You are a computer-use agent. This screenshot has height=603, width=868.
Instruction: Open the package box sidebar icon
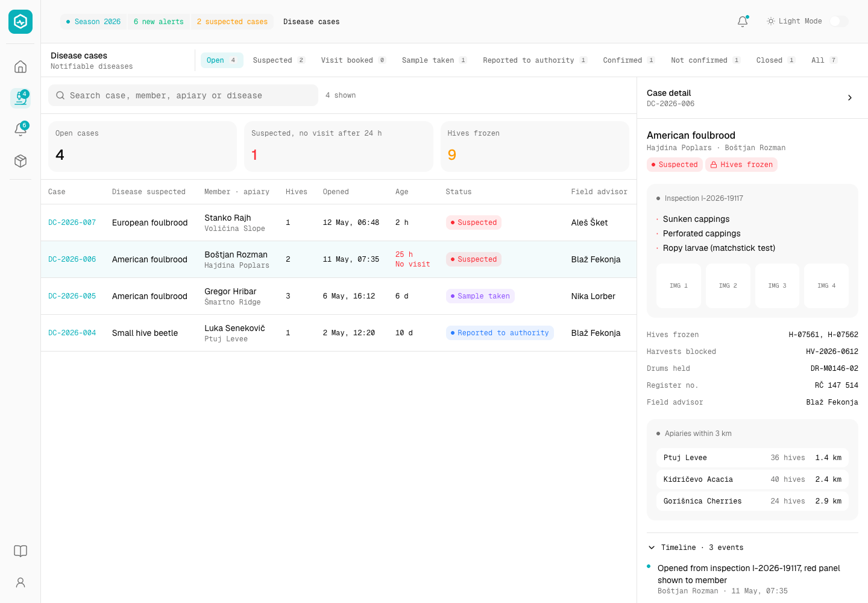(x=20, y=161)
